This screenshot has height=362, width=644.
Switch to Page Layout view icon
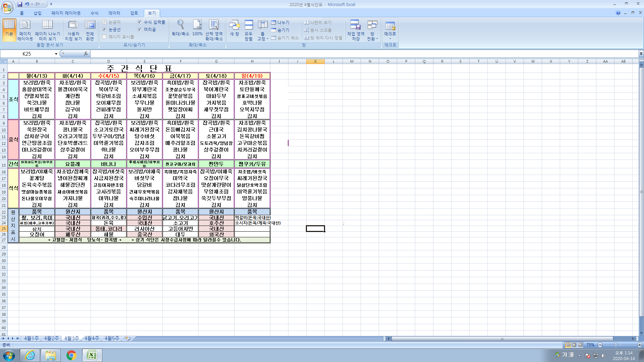(x=25, y=30)
